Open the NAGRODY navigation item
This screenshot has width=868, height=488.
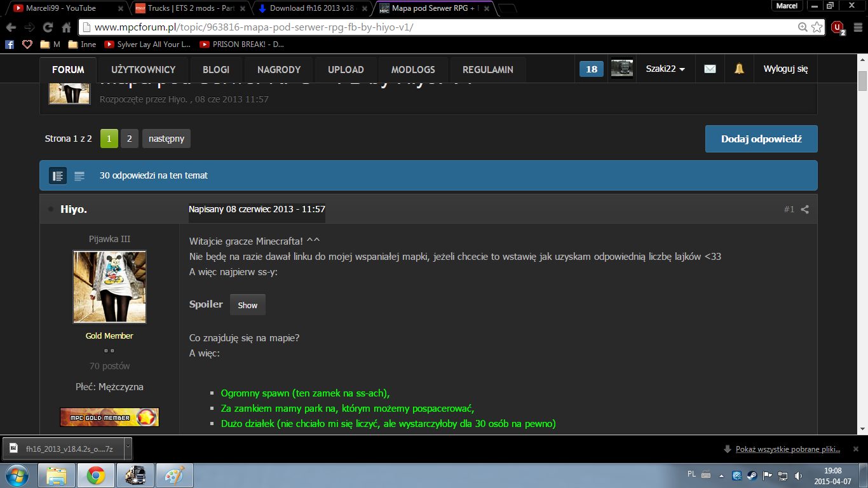279,70
